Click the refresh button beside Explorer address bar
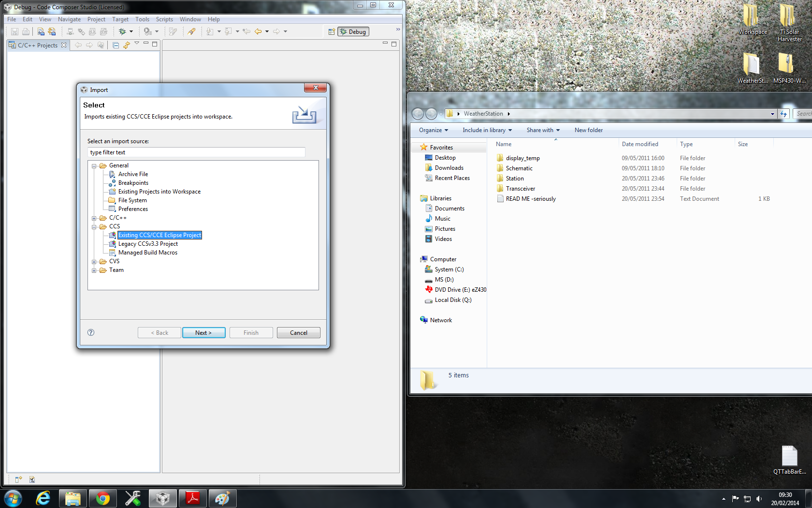Image resolution: width=812 pixels, height=508 pixels. 784,114
